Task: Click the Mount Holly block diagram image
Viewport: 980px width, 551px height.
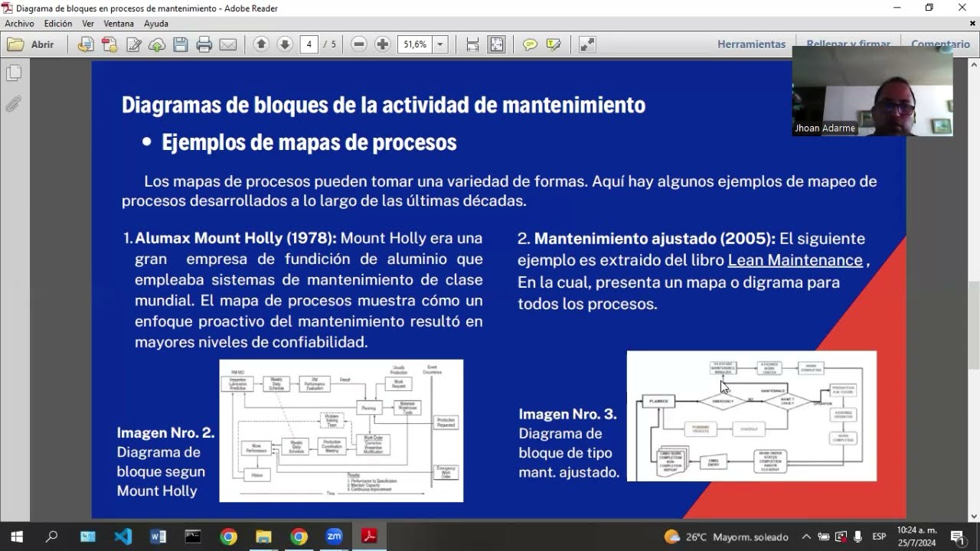Action: tap(341, 431)
